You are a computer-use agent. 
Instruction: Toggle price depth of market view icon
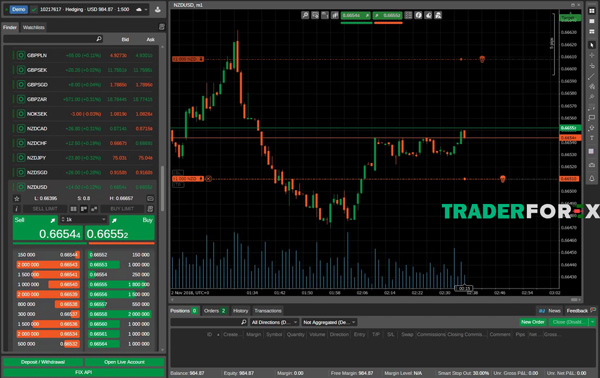point(84,209)
